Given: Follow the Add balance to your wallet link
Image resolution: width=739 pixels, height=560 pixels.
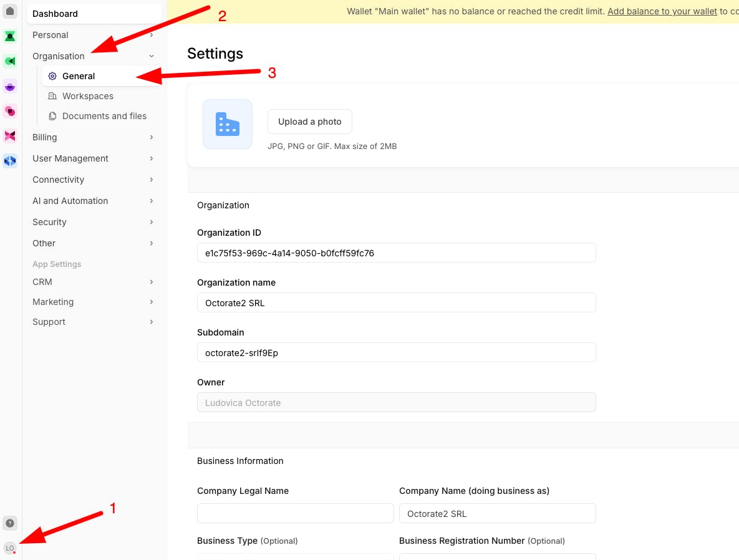Looking at the screenshot, I should click(662, 11).
